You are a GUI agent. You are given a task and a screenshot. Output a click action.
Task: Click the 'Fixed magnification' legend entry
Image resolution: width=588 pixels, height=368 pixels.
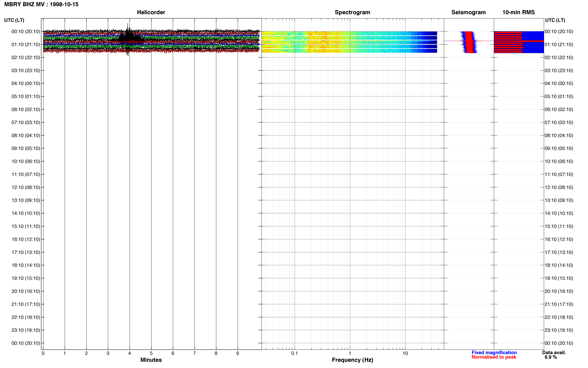[x=494, y=352]
